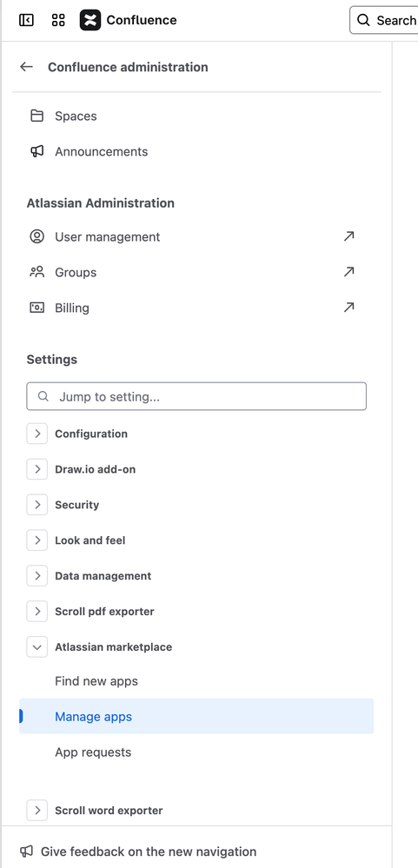Expand the Security section chevron

[x=37, y=504]
